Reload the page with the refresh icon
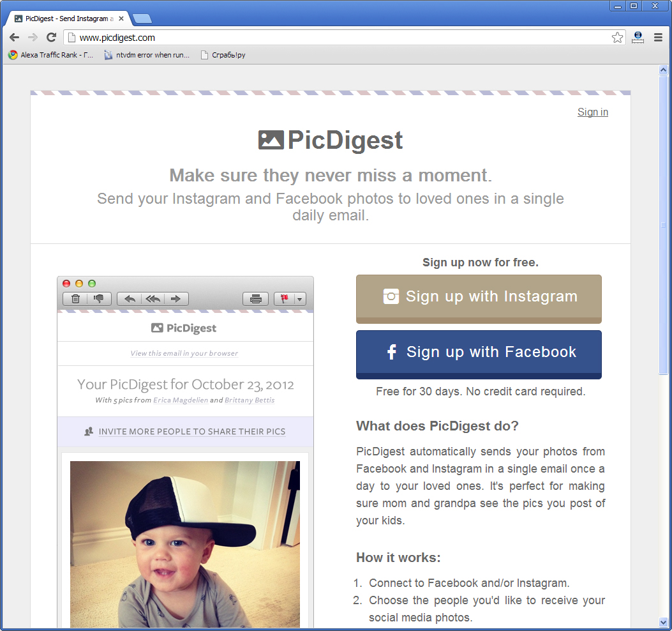This screenshot has width=672, height=631. (52, 37)
